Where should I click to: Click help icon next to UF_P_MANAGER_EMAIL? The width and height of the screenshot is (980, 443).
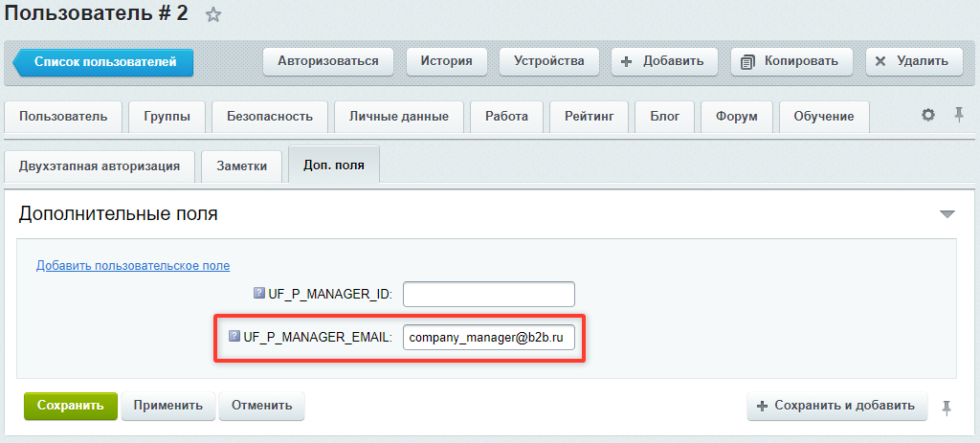click(234, 336)
